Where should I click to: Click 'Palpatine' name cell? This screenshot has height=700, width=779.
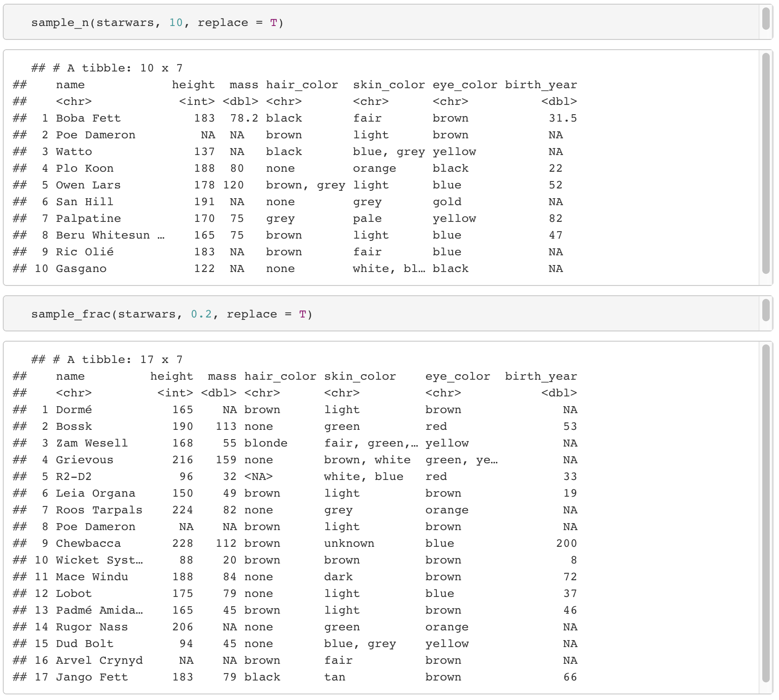click(88, 219)
